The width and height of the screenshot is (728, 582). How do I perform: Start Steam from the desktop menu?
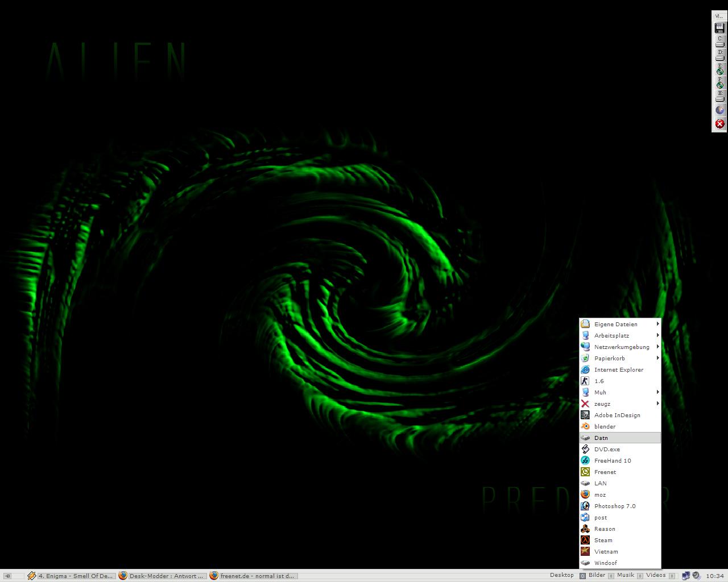[x=603, y=540]
